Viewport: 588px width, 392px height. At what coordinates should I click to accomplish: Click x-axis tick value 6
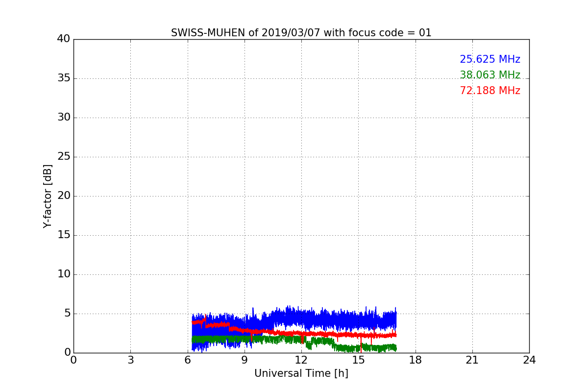(188, 360)
